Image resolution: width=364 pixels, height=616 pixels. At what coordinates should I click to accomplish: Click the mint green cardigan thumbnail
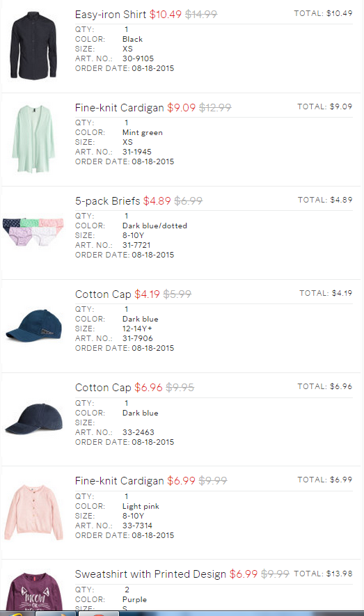pyautogui.click(x=34, y=139)
